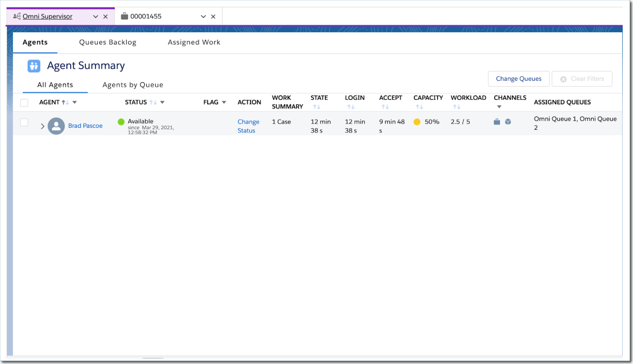The width and height of the screenshot is (633, 364).
Task: Click the '2.5 / 5' workload value
Action: coord(461,122)
